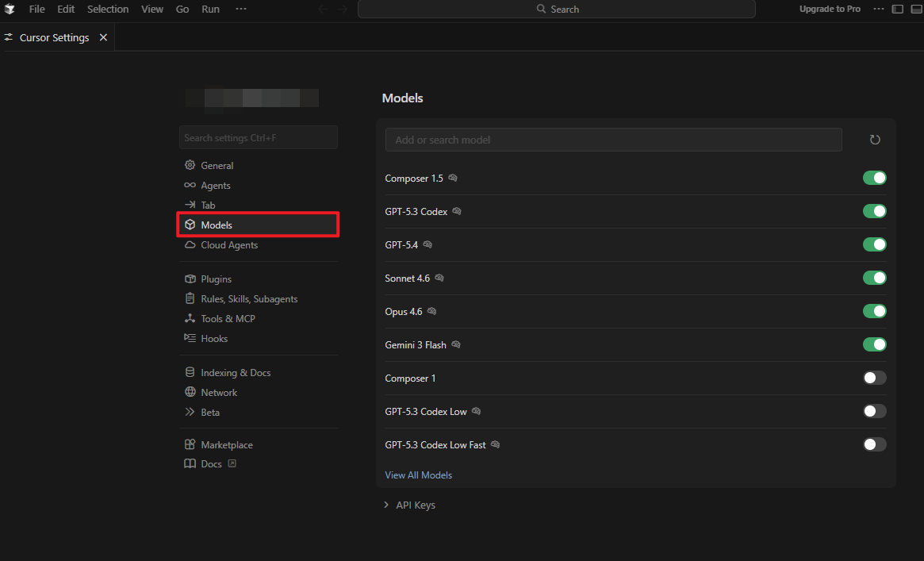Click the Indexing & Docs database icon
This screenshot has height=561, width=924.
pyautogui.click(x=190, y=372)
